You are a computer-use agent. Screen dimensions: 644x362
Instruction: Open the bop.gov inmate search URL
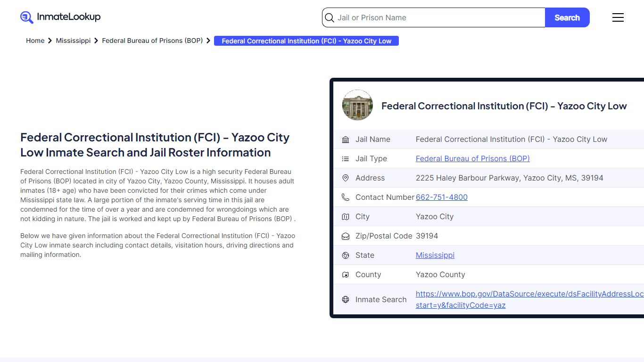pyautogui.click(x=529, y=299)
